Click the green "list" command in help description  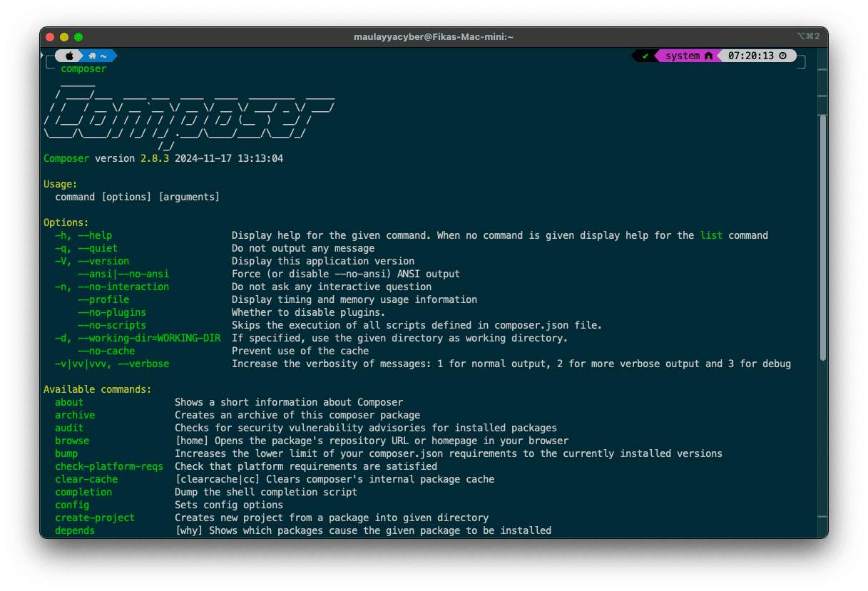[x=711, y=235]
